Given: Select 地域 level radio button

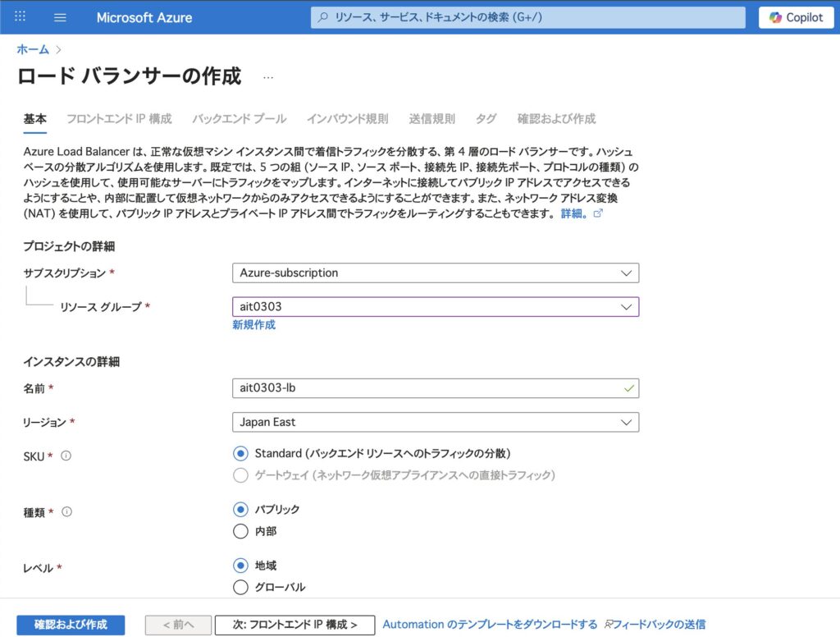Looking at the screenshot, I should [x=240, y=566].
